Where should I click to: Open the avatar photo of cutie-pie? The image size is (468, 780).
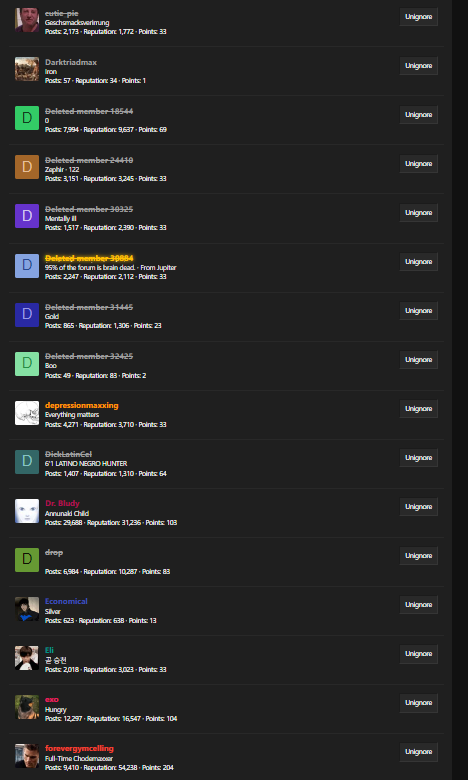coord(27,20)
